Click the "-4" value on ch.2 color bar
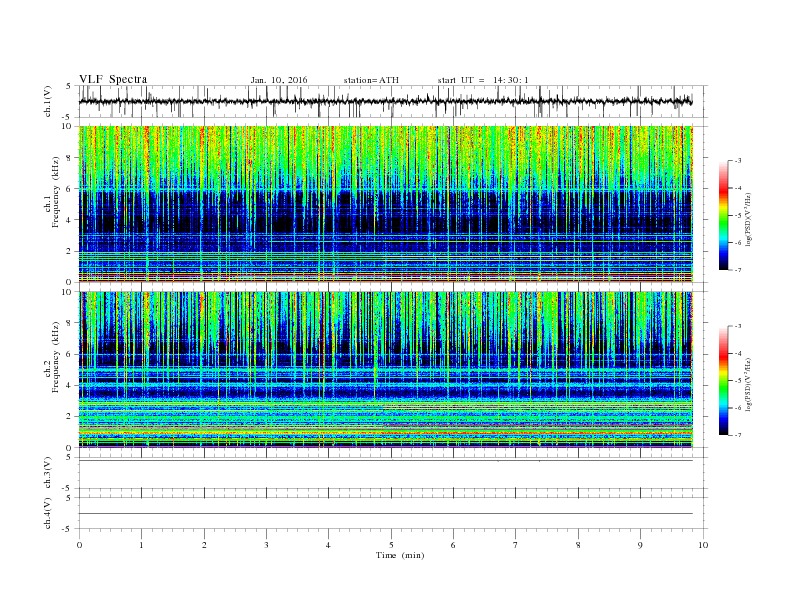The image size is (792, 612). [x=738, y=353]
